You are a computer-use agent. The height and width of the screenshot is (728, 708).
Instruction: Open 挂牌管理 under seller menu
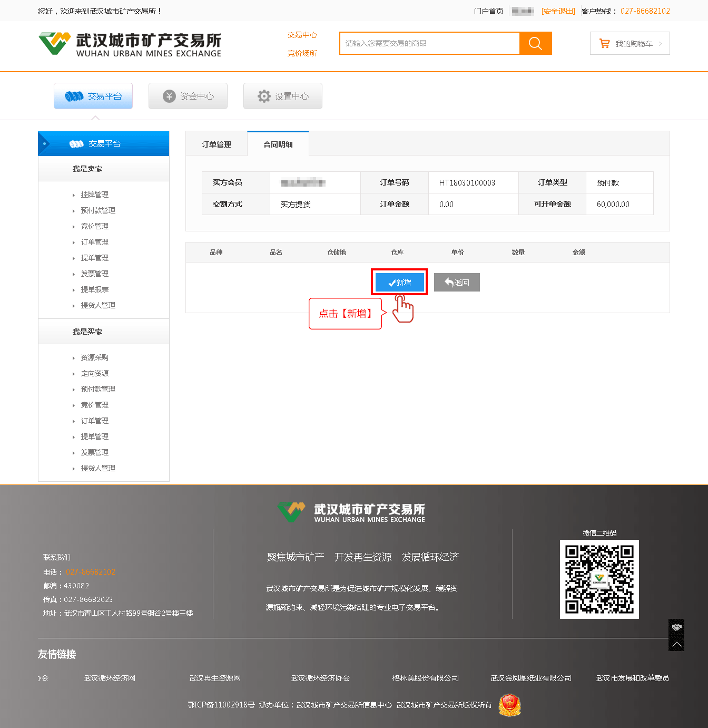pyautogui.click(x=95, y=195)
